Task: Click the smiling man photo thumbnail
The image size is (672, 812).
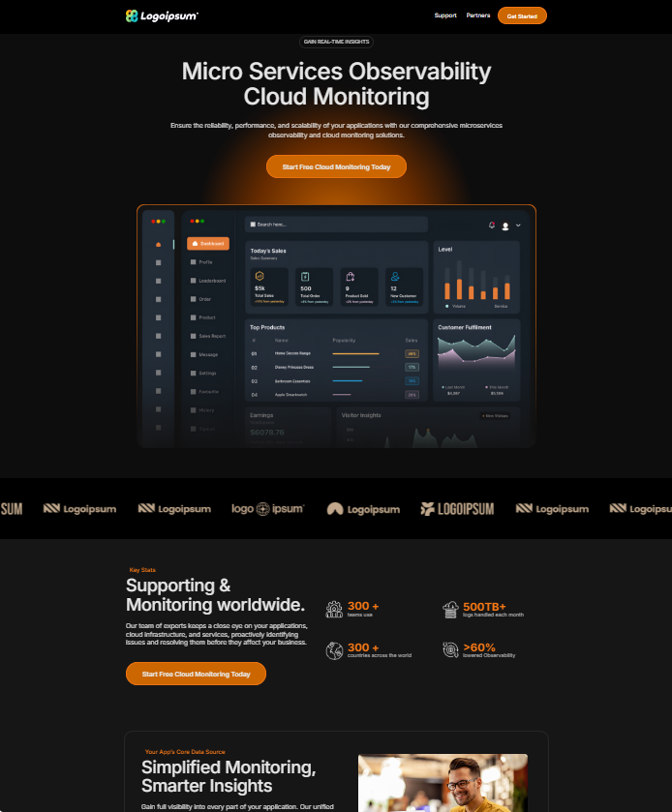Action: pyautogui.click(x=443, y=783)
